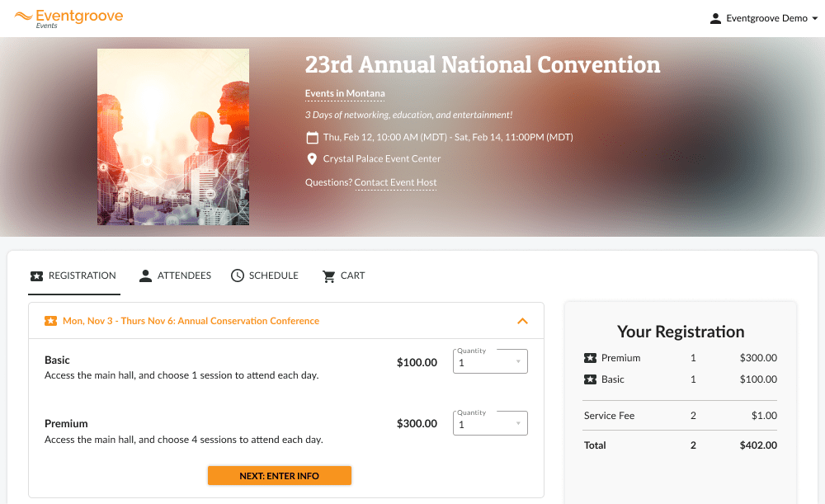Screen dimensions: 825x504
Task: Click the calendar icon beside event dates
Action: pos(312,137)
